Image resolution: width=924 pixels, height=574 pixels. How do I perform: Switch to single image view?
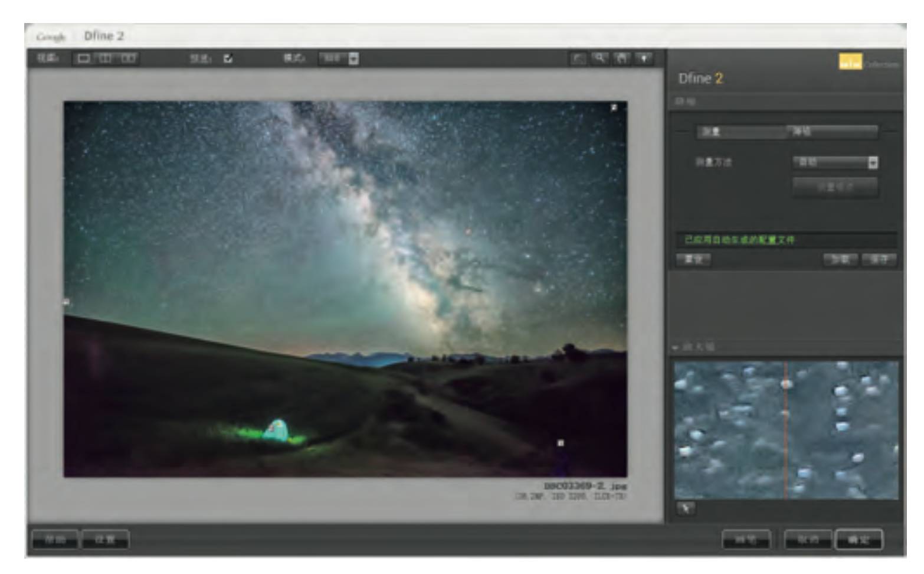[x=84, y=58]
